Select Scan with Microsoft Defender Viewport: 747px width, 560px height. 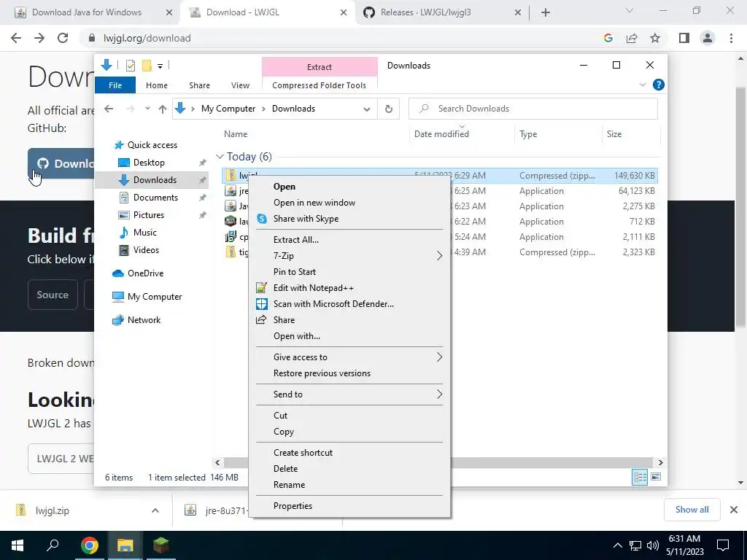tap(333, 304)
